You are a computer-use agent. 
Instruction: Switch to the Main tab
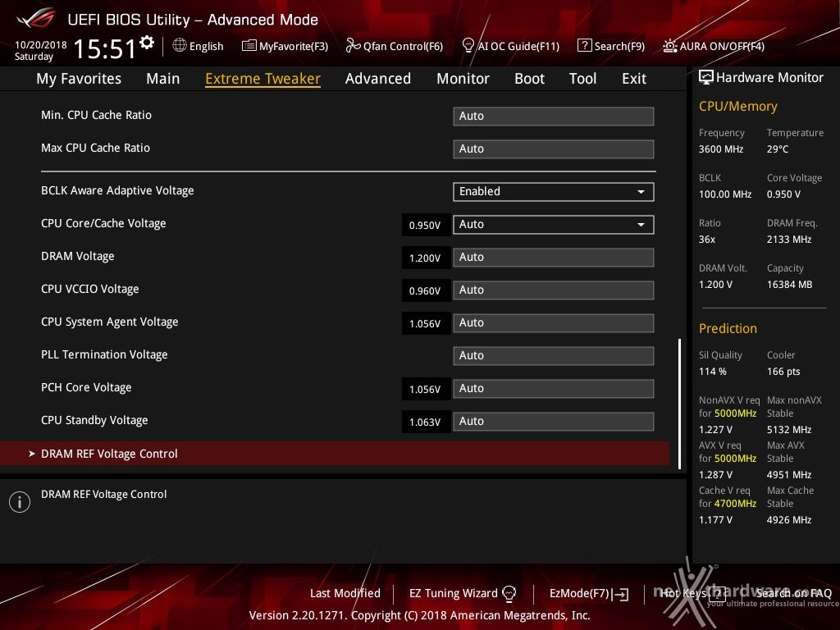(163, 79)
